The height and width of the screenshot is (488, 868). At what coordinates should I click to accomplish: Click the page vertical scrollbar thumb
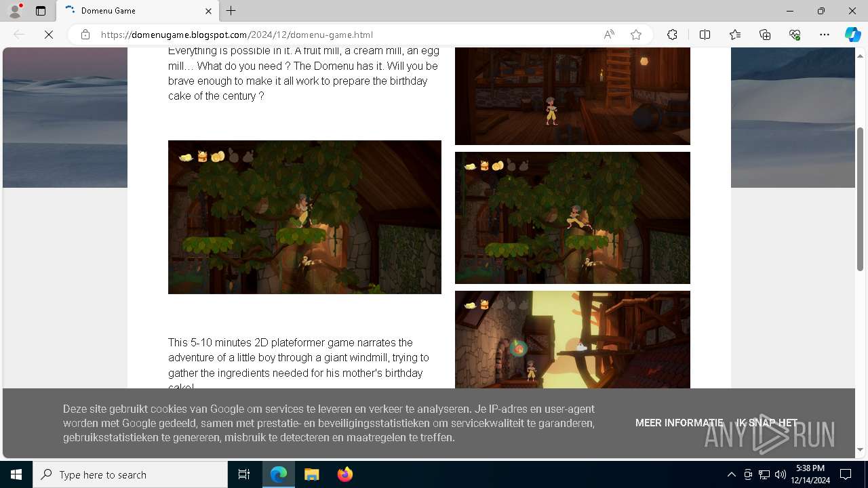861,199
